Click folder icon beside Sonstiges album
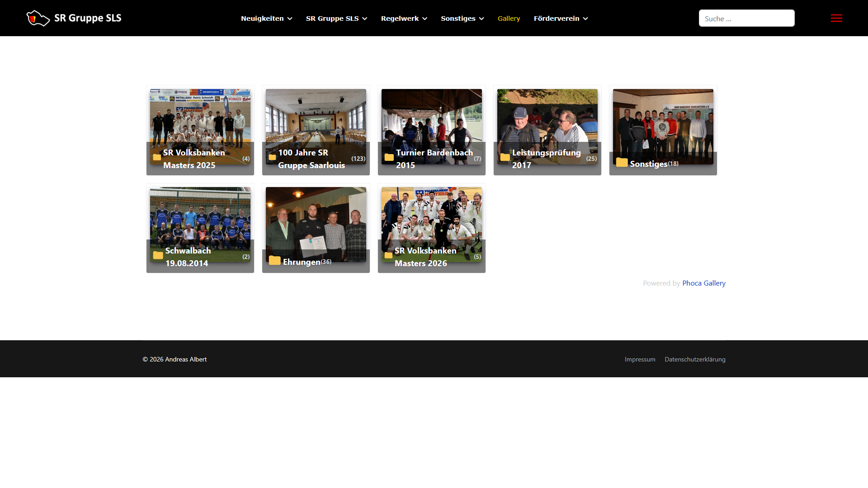Image resolution: width=868 pixels, height=488 pixels. pos(622,162)
